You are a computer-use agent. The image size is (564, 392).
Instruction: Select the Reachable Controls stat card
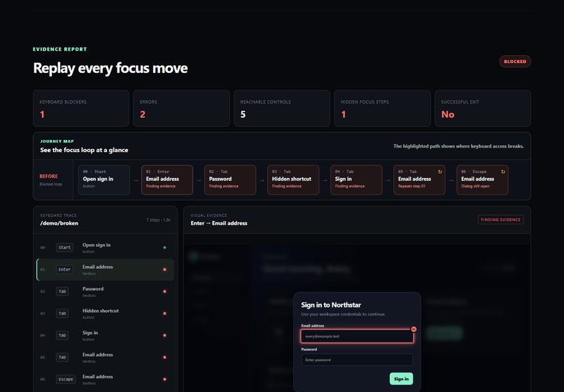point(281,108)
